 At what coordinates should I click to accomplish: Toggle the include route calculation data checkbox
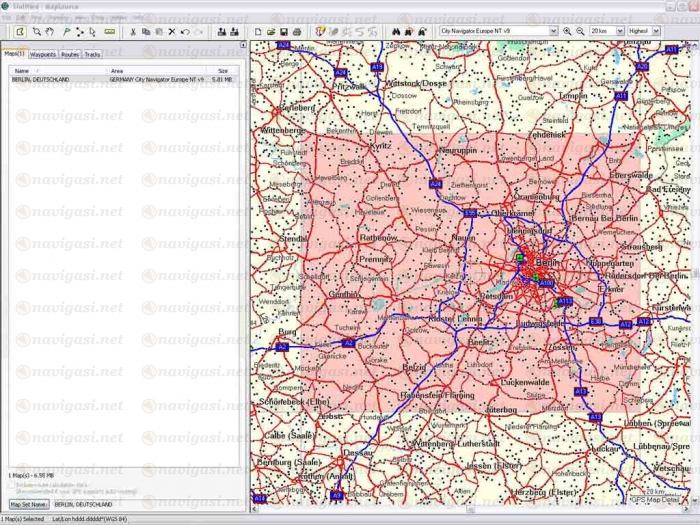[x=12, y=484]
